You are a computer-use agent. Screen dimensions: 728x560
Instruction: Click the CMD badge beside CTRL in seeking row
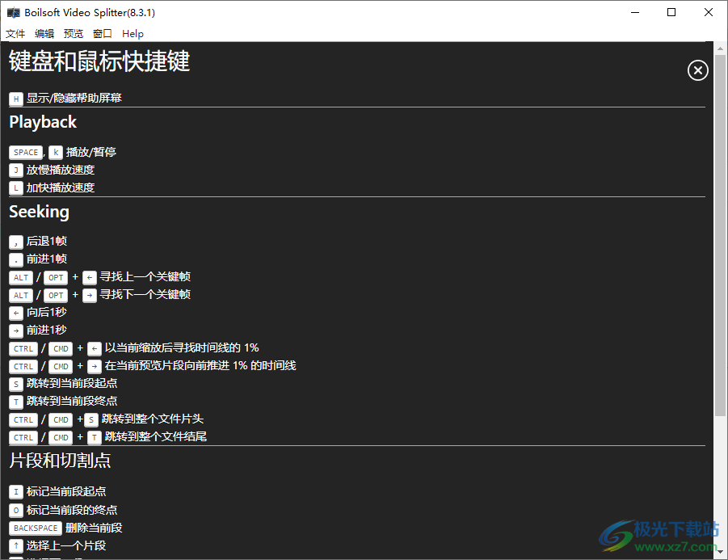pyautogui.click(x=61, y=348)
